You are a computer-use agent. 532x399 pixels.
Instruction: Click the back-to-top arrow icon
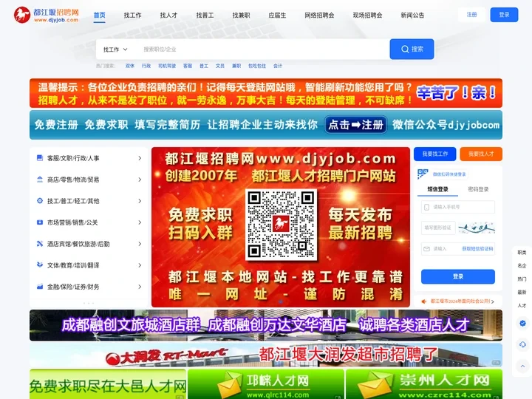(x=522, y=366)
